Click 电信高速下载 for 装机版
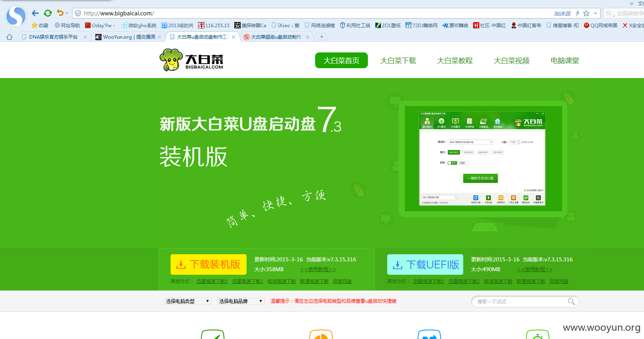The height and width of the screenshot is (339, 644). (x=281, y=281)
